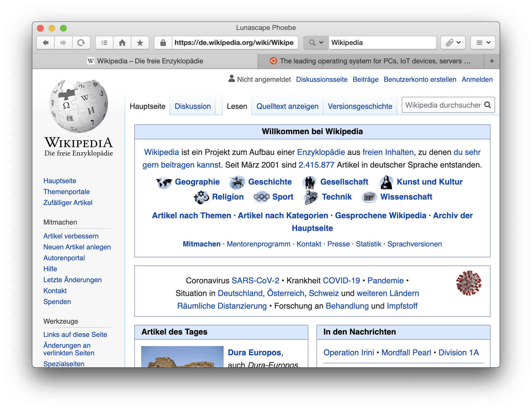Click the Dura Europos article photo
Viewport: 532px width, 410px height.
click(x=182, y=356)
